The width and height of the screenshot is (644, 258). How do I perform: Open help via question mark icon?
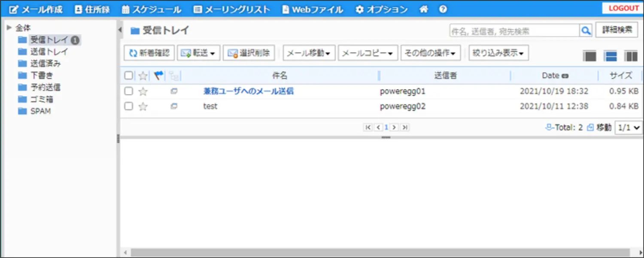pyautogui.click(x=443, y=9)
